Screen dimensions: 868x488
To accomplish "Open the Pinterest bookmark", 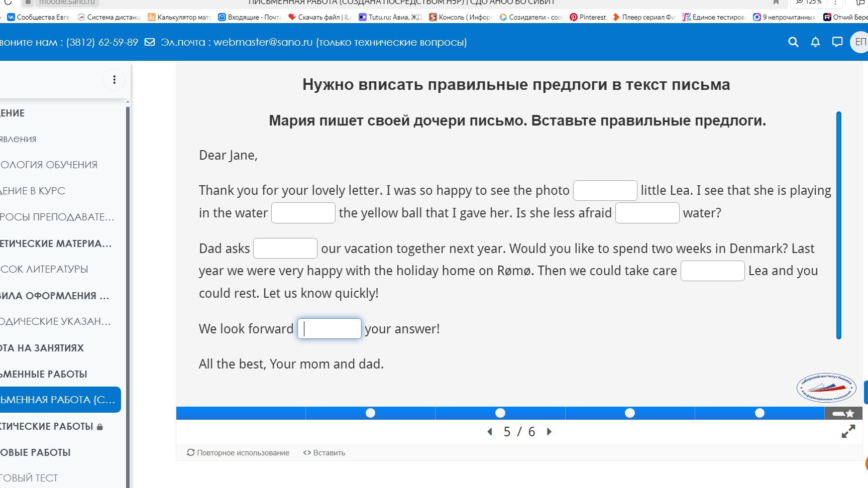I will tap(588, 17).
